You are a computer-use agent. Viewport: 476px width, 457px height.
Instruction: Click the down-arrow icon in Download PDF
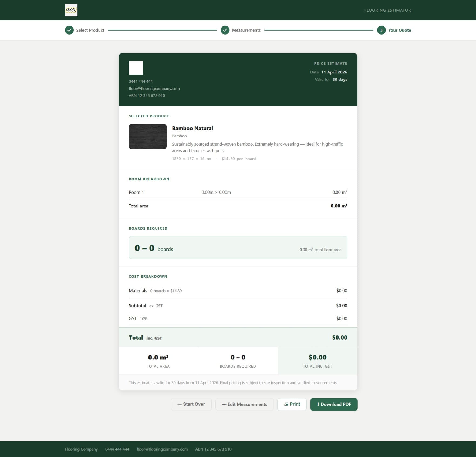pos(318,404)
